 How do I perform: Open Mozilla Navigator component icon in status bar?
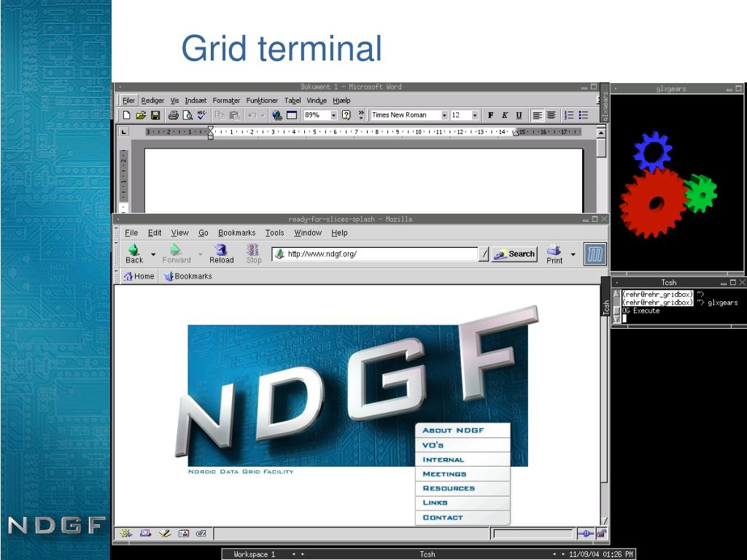point(125,533)
